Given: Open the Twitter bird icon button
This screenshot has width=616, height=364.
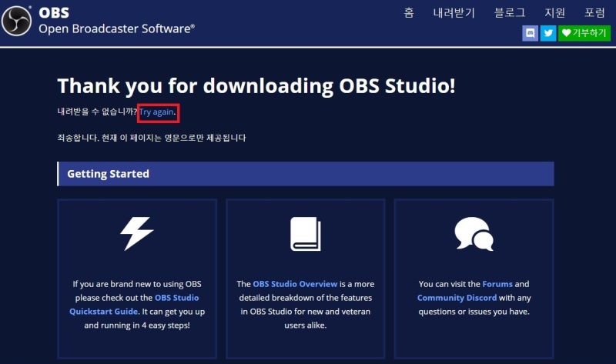Looking at the screenshot, I should pyautogui.click(x=548, y=33).
